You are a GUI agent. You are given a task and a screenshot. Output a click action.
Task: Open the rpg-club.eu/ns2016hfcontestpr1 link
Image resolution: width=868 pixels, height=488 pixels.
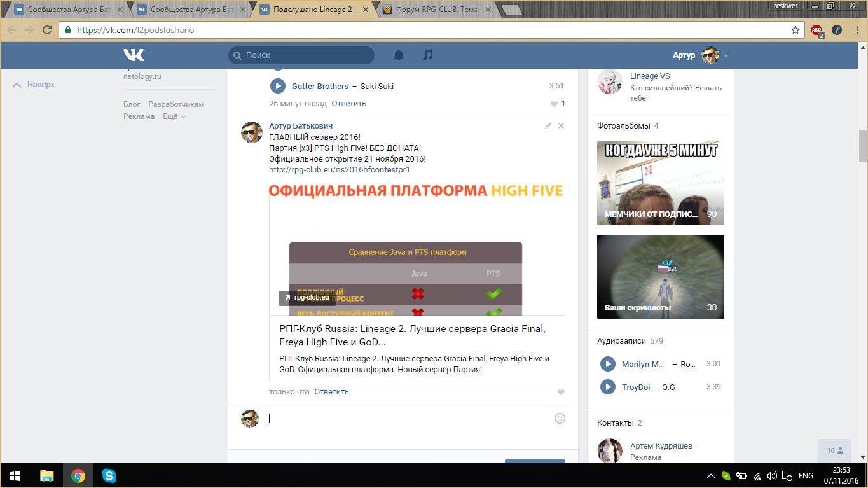click(x=340, y=170)
